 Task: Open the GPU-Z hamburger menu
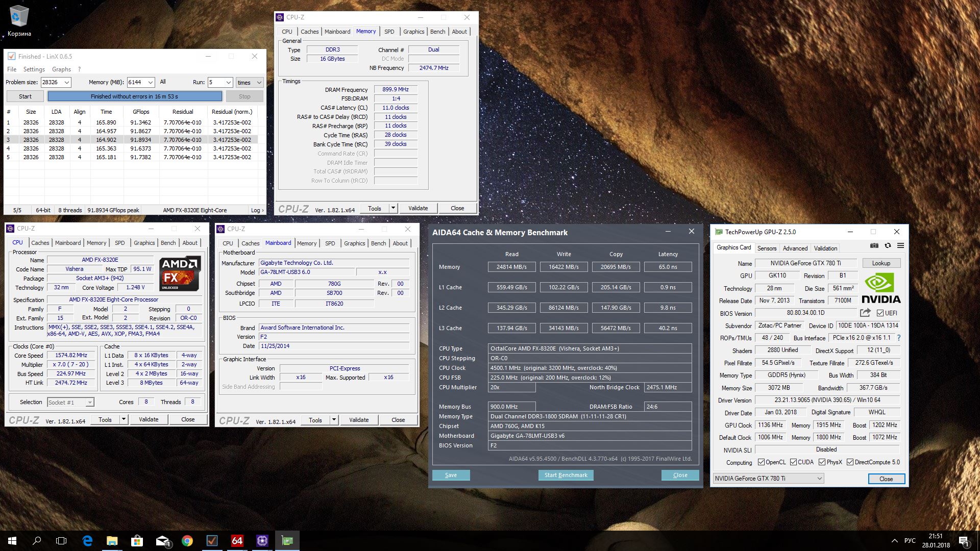pos(901,245)
